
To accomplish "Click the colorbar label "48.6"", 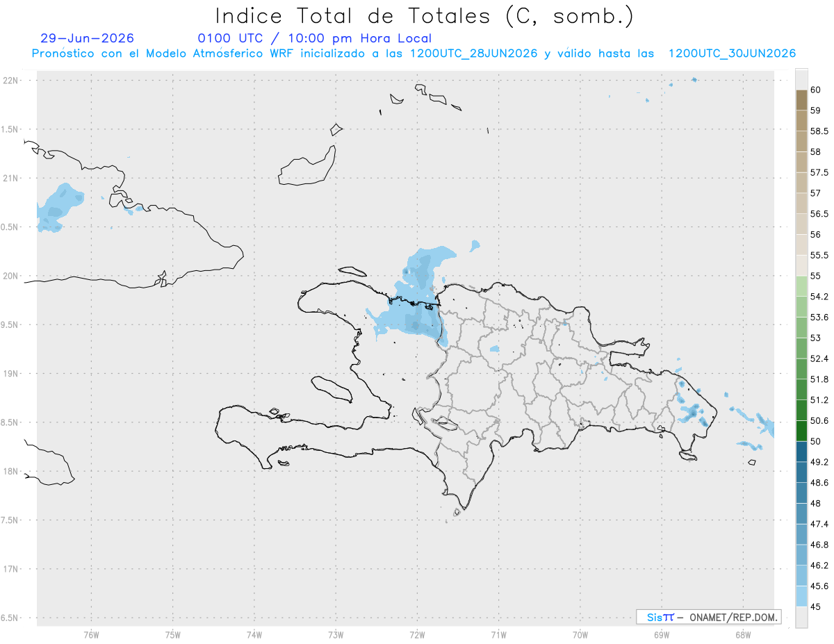I will [819, 482].
